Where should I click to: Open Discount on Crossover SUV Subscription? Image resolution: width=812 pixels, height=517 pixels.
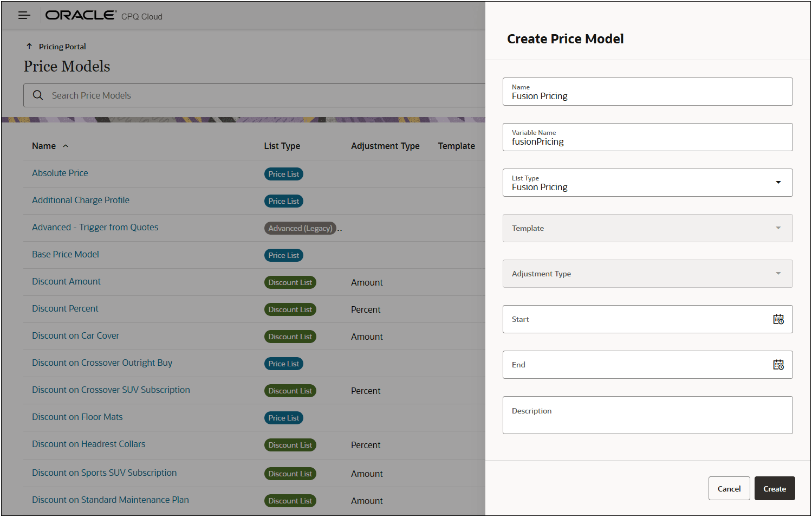[111, 390]
